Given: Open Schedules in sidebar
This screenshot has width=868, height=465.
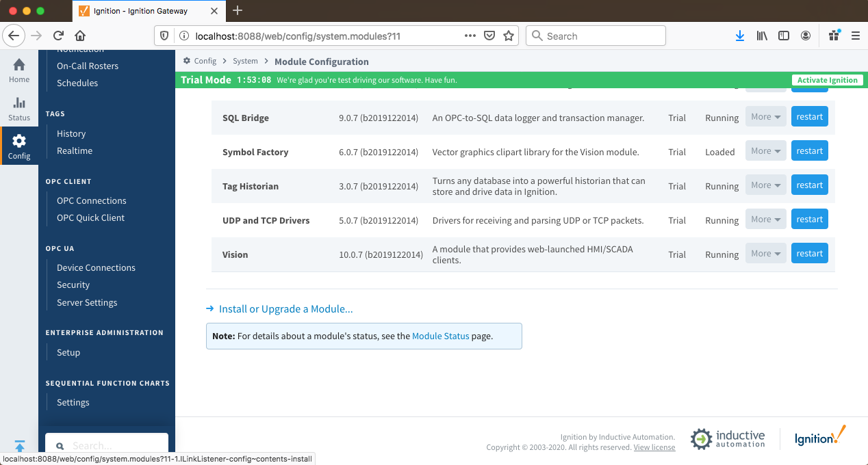Looking at the screenshot, I should 77,83.
